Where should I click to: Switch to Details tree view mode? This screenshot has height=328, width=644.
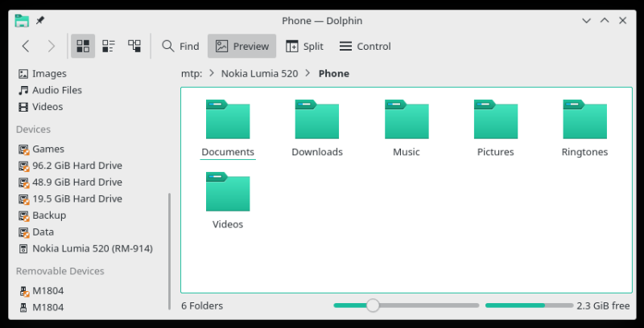coord(134,46)
